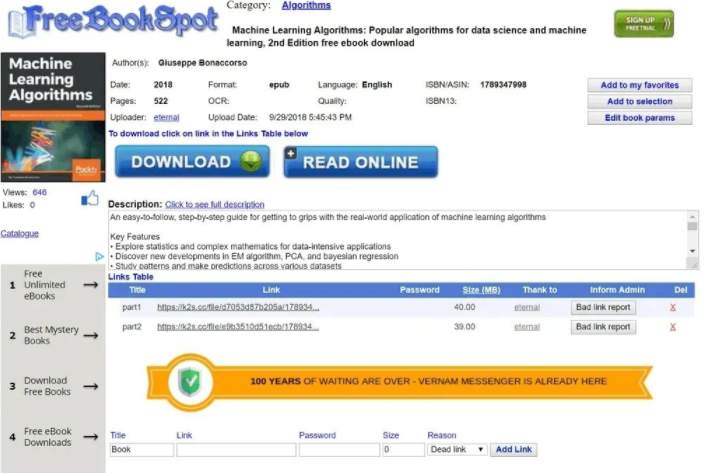
Task: Select Free Unlimited eBooks ad item
Action: coord(53,285)
